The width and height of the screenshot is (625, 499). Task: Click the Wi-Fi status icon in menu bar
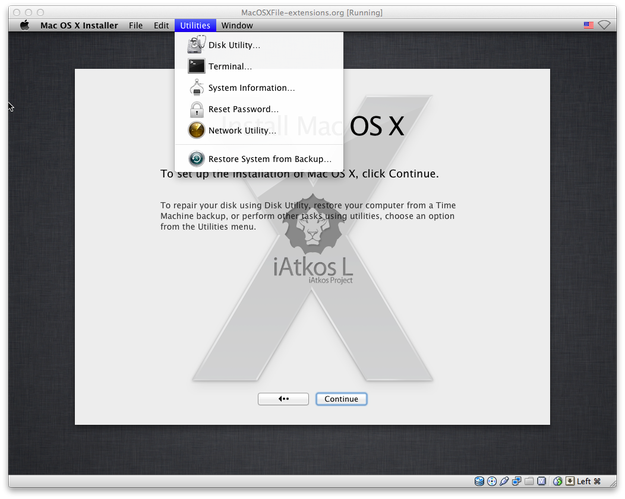[604, 25]
